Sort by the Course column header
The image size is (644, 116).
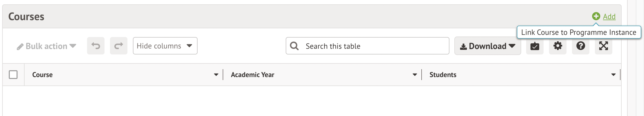point(43,75)
